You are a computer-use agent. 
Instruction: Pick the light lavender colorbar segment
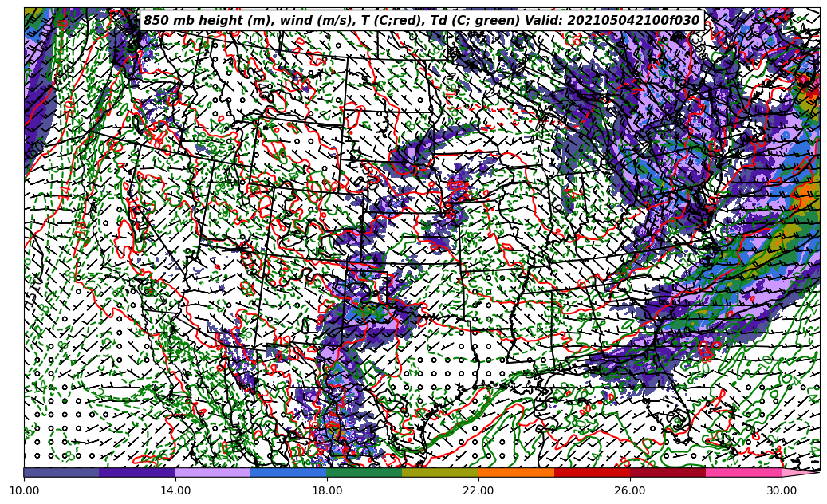tap(213, 472)
